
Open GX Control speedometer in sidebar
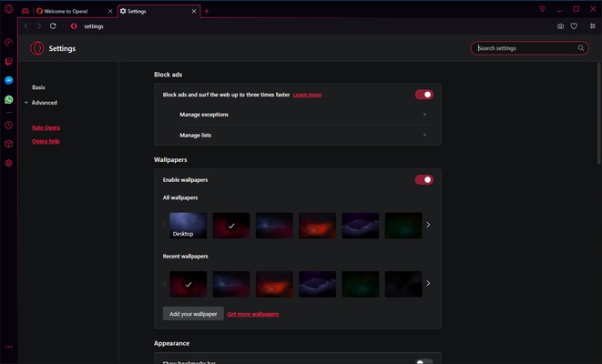pyautogui.click(x=9, y=42)
